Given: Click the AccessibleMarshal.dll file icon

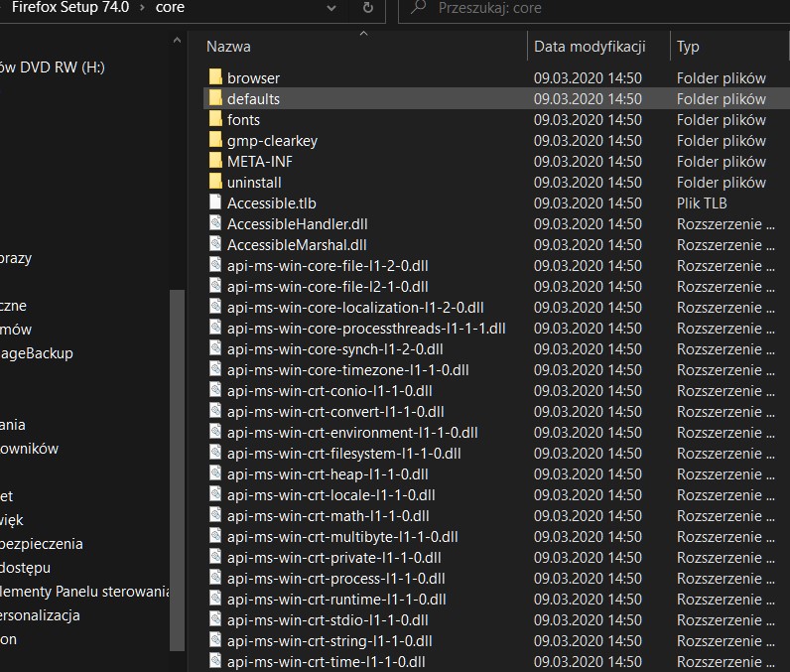Looking at the screenshot, I should [x=215, y=244].
